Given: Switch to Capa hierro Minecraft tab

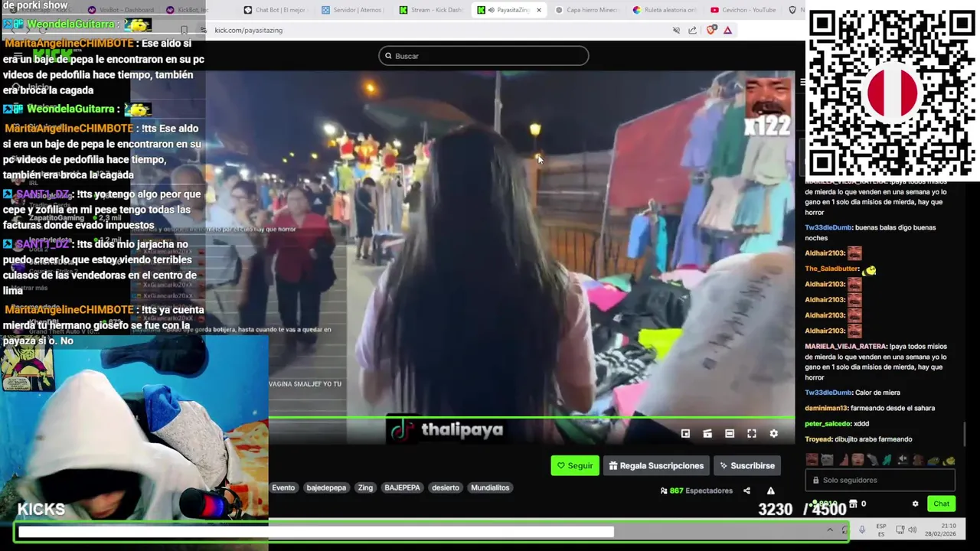Looking at the screenshot, I should 586,10.
